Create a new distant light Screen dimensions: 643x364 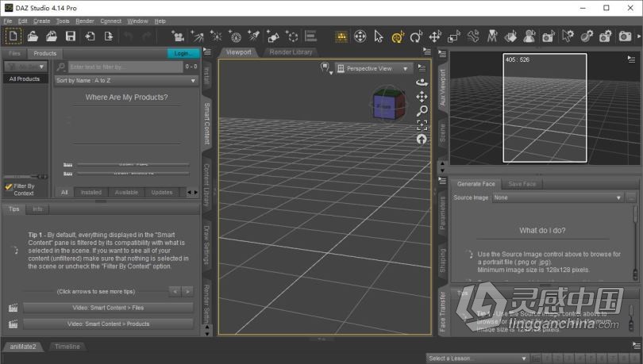pyautogui.click(x=197, y=36)
